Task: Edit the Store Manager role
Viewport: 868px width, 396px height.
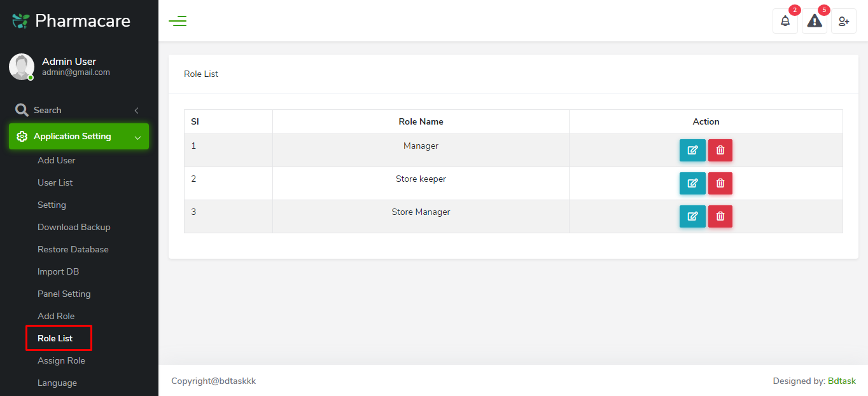Action: coord(692,217)
